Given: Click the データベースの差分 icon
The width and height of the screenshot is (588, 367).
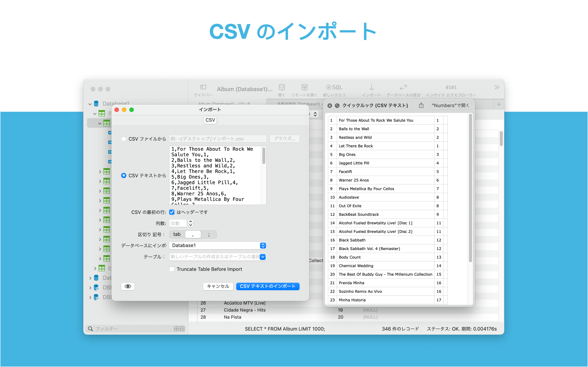Looking at the screenshot, I should point(403,87).
